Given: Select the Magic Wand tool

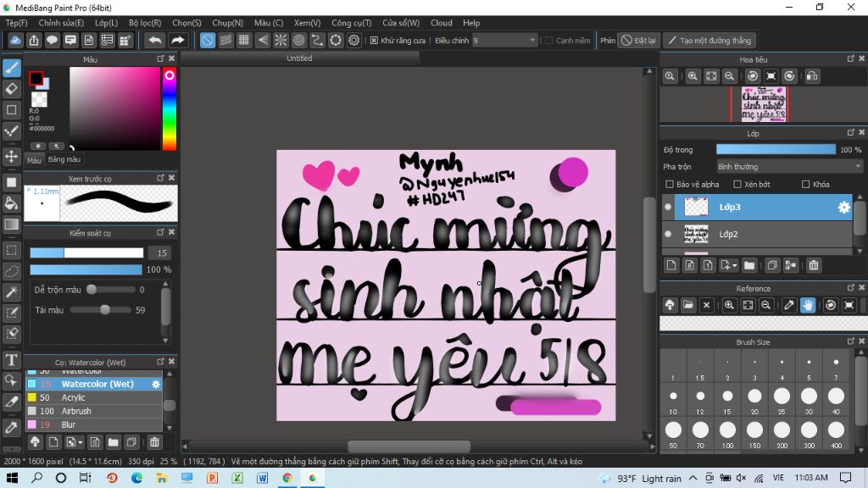Looking at the screenshot, I should (x=12, y=292).
